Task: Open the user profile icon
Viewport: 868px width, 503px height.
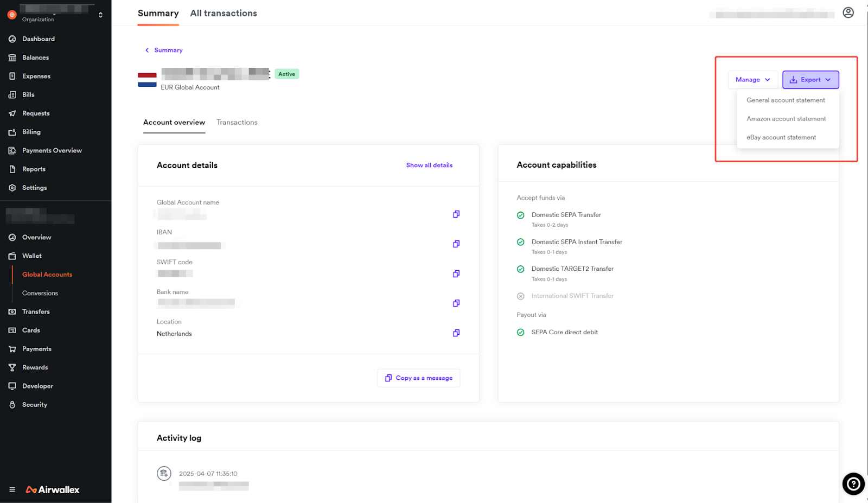Action: tap(848, 12)
